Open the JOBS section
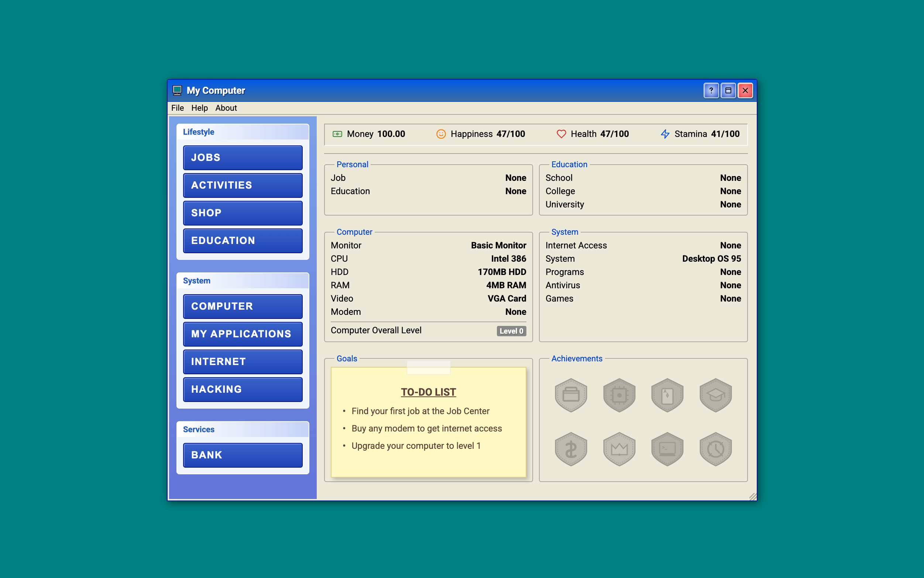 coord(243,158)
